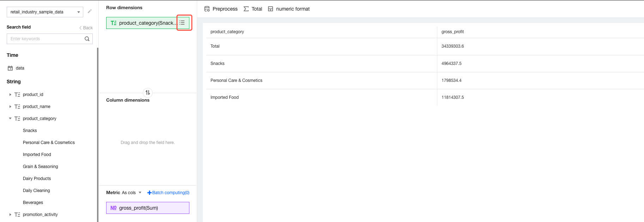
Task: Expand the product_id field
Action: point(10,95)
